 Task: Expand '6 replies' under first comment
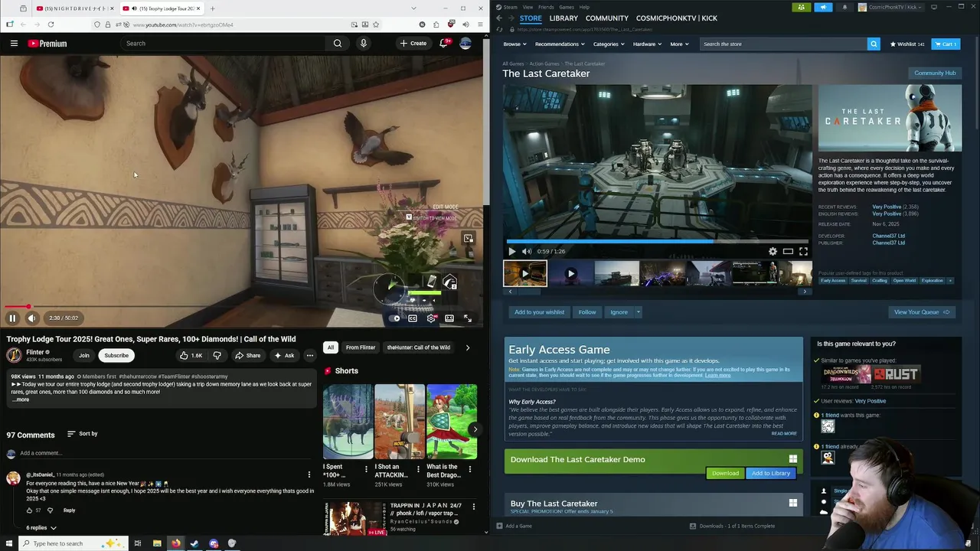[41, 528]
